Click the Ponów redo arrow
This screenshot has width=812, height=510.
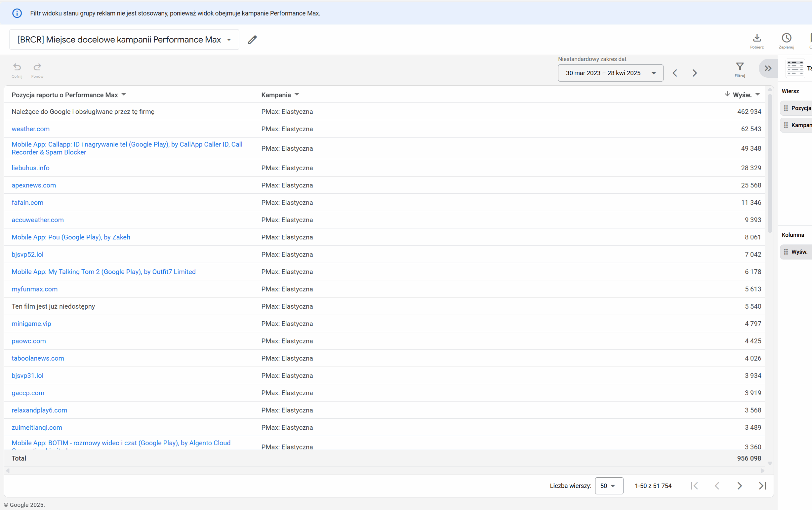coord(37,67)
